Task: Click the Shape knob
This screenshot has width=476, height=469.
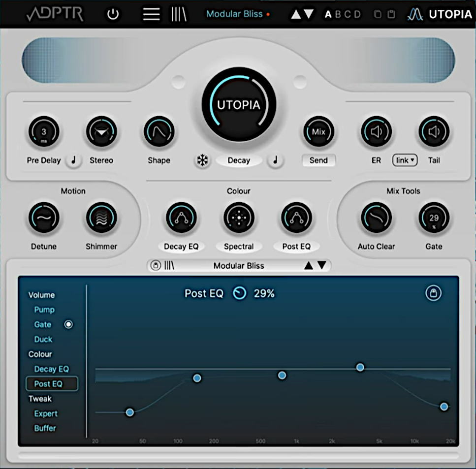Action: (159, 131)
